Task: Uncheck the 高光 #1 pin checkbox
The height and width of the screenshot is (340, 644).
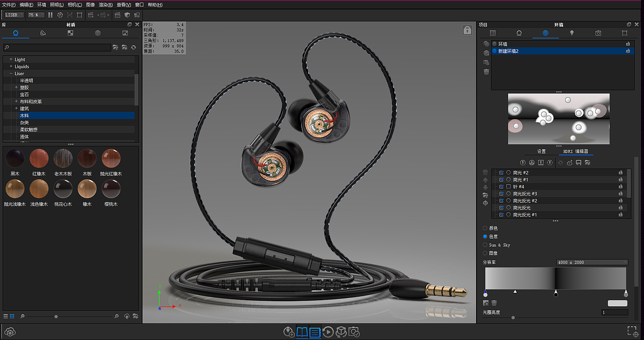Action: pyautogui.click(x=501, y=180)
